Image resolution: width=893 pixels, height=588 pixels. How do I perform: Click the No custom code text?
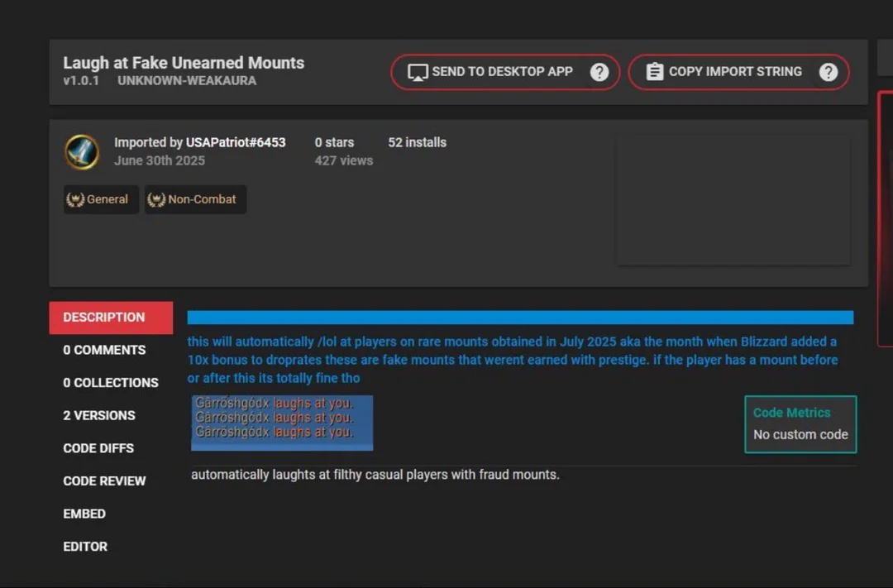[800, 435]
